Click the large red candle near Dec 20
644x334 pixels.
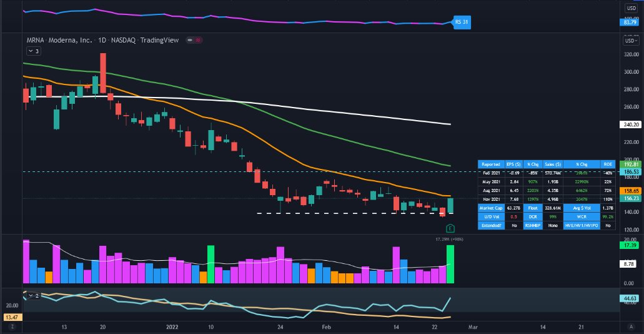click(x=102, y=73)
